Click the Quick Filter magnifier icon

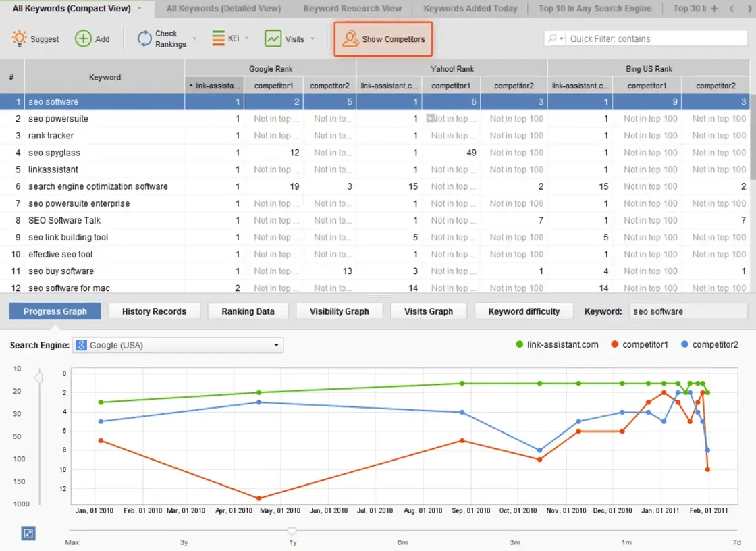tap(553, 38)
